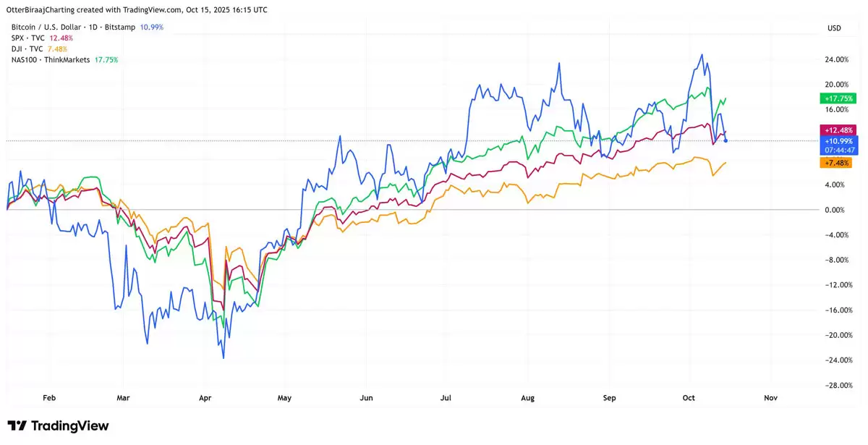Click the Oct label on time axis

pyautogui.click(x=689, y=398)
